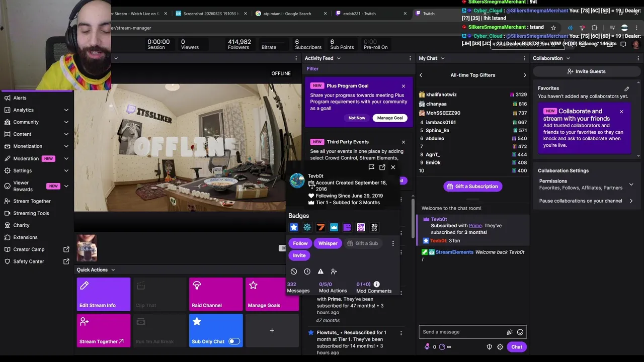Expand the Moderation sidebar section
Screen dimensions: 644x362
coord(66,158)
